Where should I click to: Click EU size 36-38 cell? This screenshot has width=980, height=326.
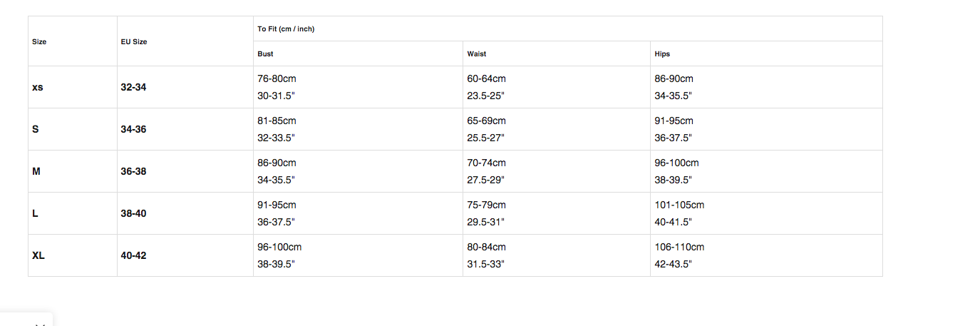click(x=134, y=171)
